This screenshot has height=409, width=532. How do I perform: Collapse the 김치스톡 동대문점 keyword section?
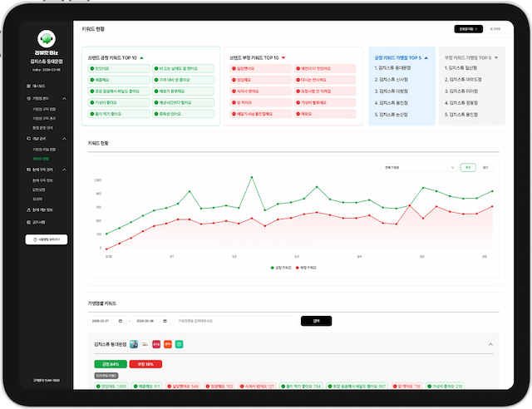pos(490,344)
